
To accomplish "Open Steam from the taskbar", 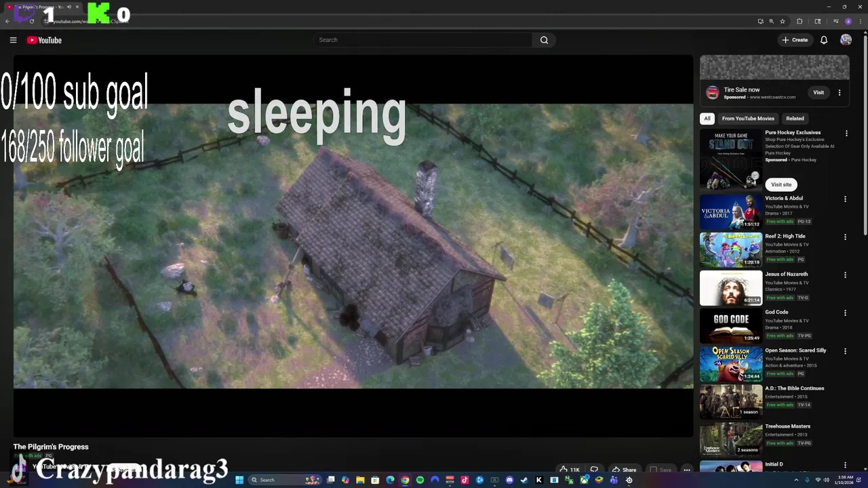I will point(524,480).
